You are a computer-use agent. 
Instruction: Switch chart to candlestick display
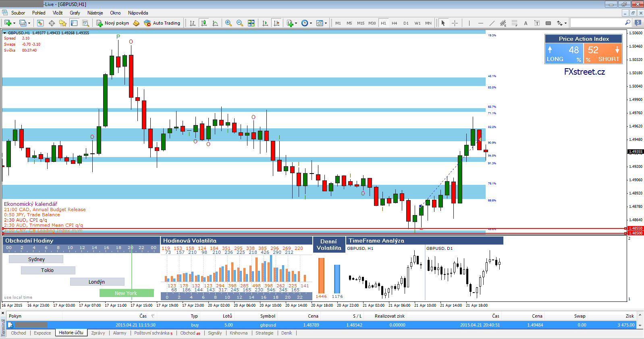(204, 23)
